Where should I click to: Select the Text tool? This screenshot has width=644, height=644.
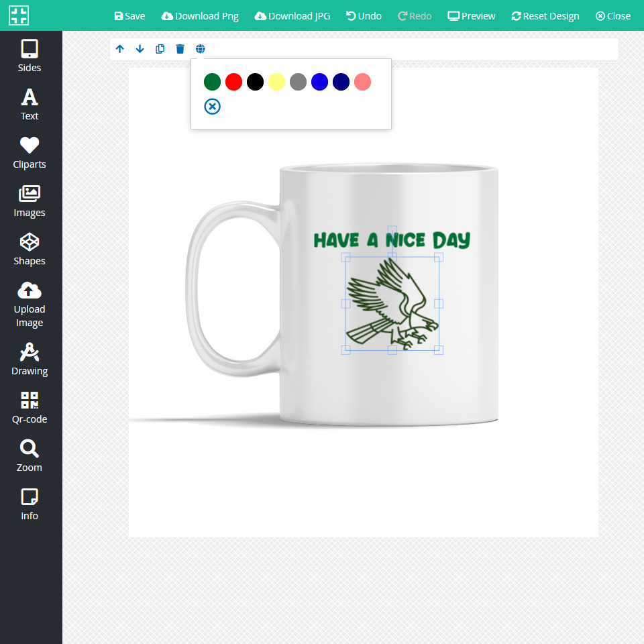[30, 104]
